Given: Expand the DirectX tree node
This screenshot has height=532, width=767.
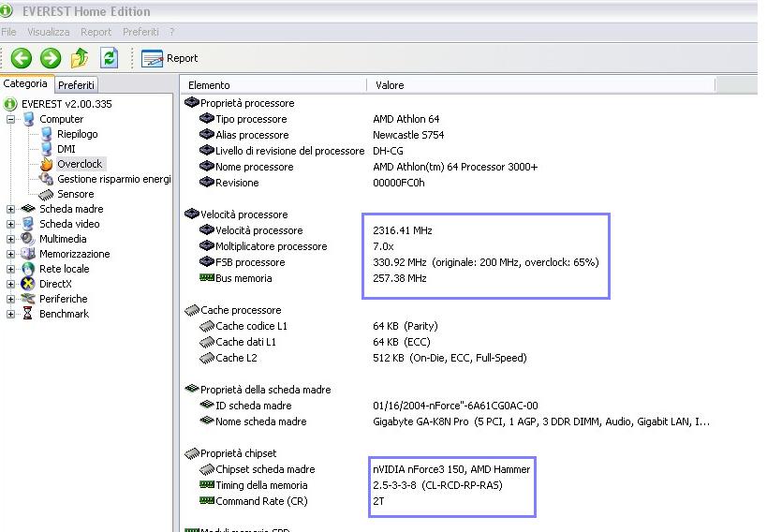Looking at the screenshot, I should [x=10, y=284].
